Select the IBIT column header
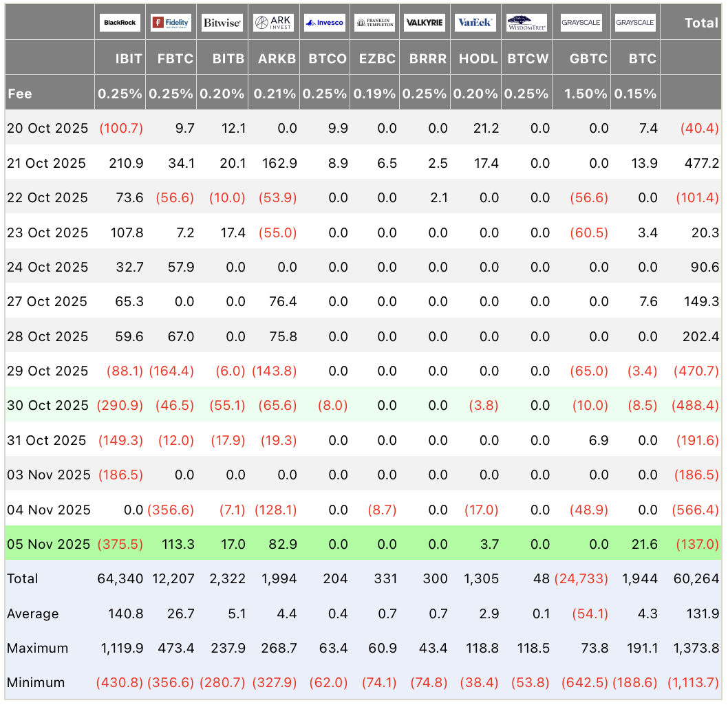This screenshot has height=707, width=728. click(129, 58)
